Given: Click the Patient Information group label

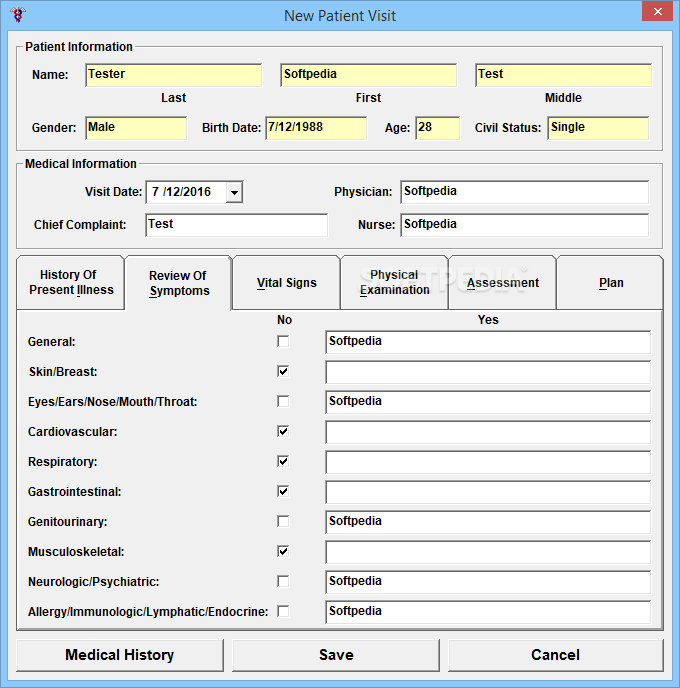Looking at the screenshot, I should click(x=79, y=47).
